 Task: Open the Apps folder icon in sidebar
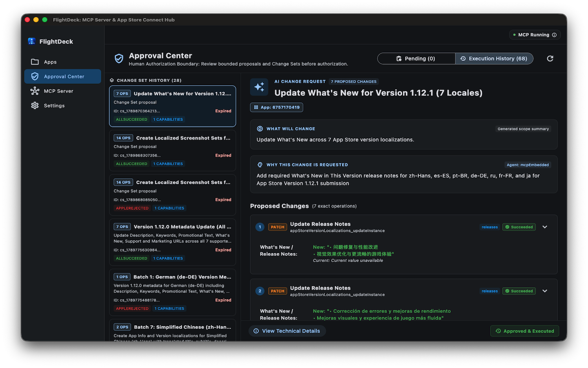coord(35,62)
